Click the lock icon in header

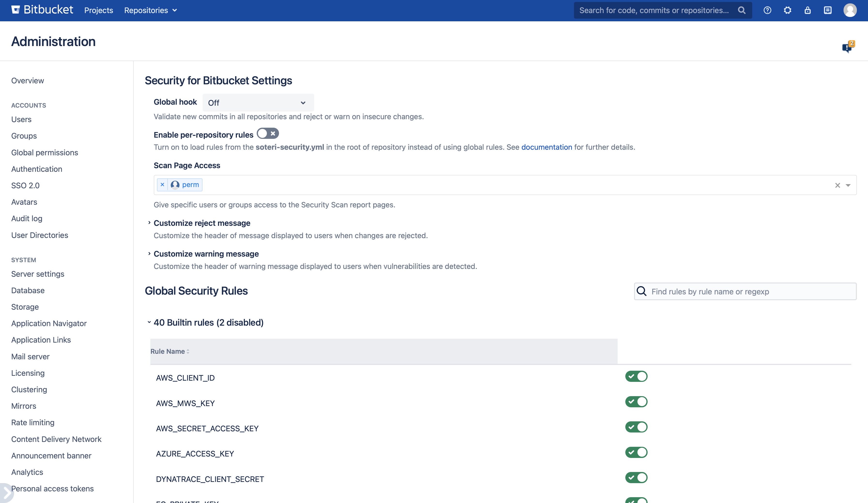(x=807, y=10)
